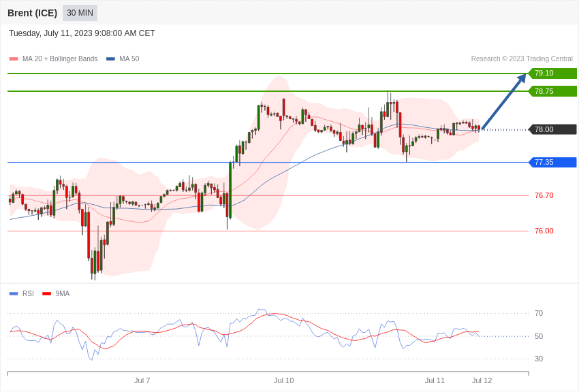Click the Jul 12 date axis label

[x=482, y=380]
